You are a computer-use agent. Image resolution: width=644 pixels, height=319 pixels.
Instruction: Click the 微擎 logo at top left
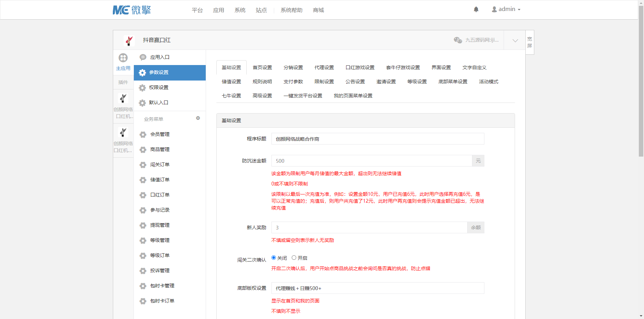(132, 10)
